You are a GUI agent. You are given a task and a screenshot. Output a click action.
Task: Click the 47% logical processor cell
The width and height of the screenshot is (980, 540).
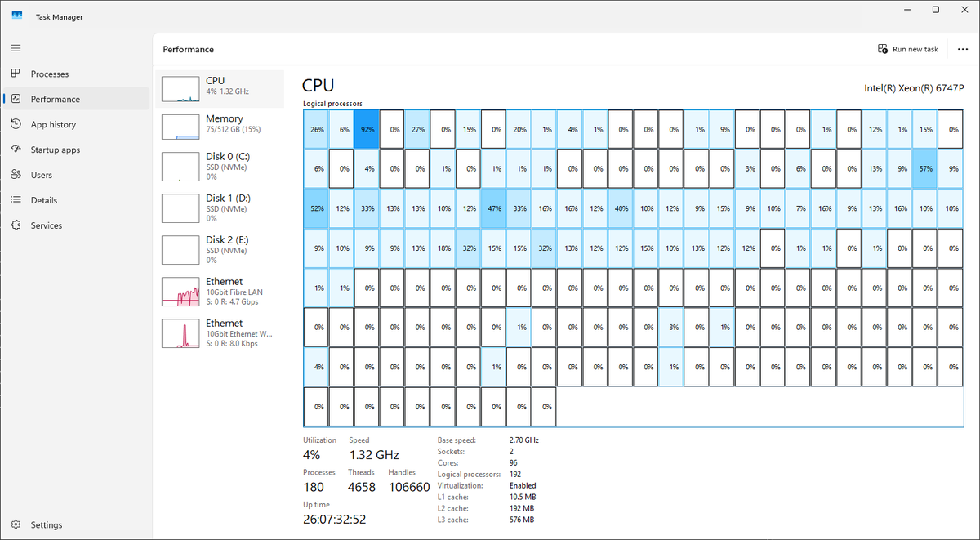point(495,208)
